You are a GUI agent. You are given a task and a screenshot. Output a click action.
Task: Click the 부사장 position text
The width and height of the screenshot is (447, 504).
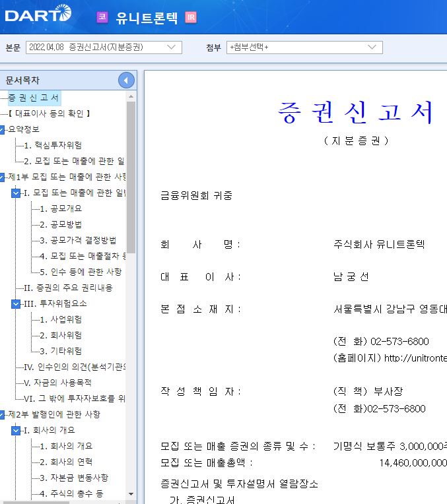(388, 391)
